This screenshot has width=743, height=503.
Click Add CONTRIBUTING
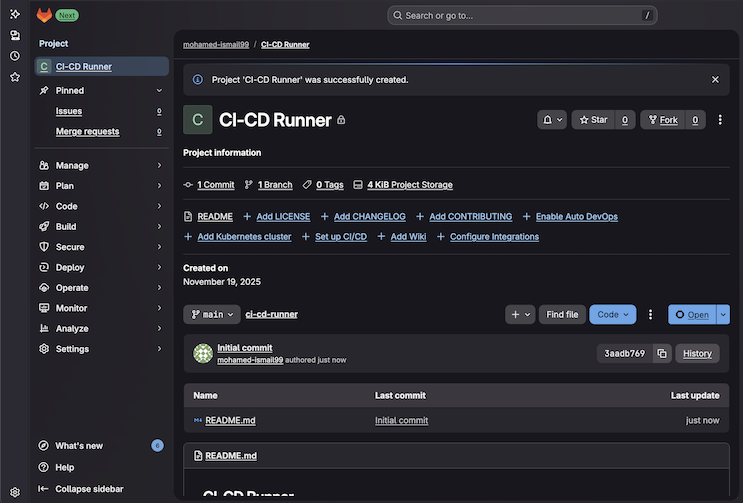pos(471,216)
